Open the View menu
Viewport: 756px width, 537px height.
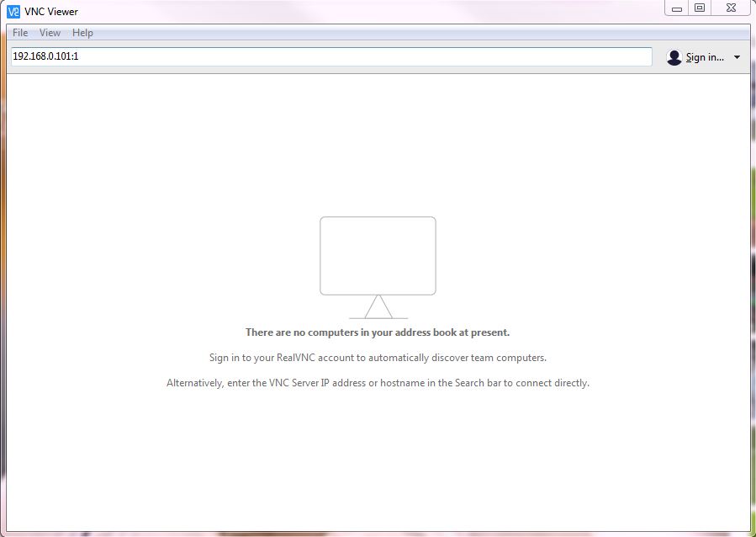[x=50, y=33]
